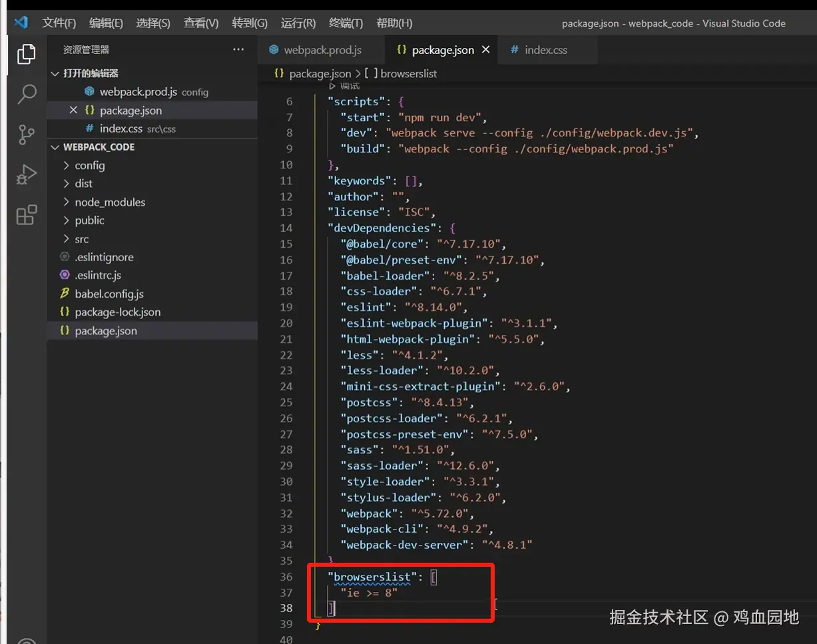Image resolution: width=817 pixels, height=644 pixels.
Task: Click line number 38 in the gutter
Action: pos(286,608)
